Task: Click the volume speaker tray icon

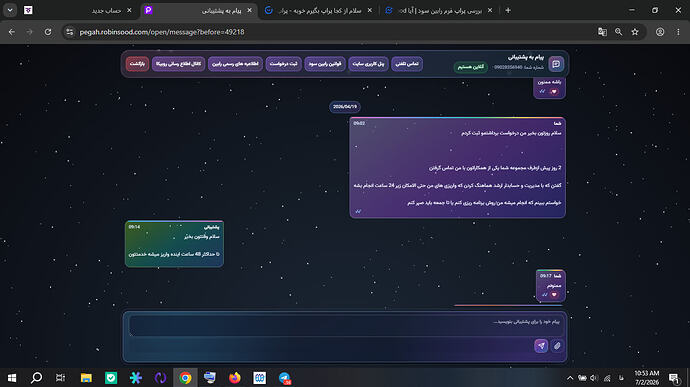Action: click(x=594, y=378)
